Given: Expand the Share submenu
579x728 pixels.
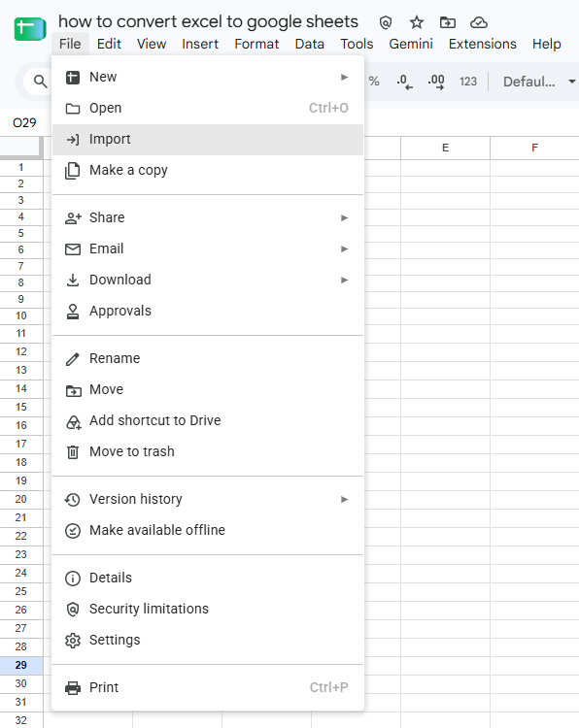Looking at the screenshot, I should point(208,217).
